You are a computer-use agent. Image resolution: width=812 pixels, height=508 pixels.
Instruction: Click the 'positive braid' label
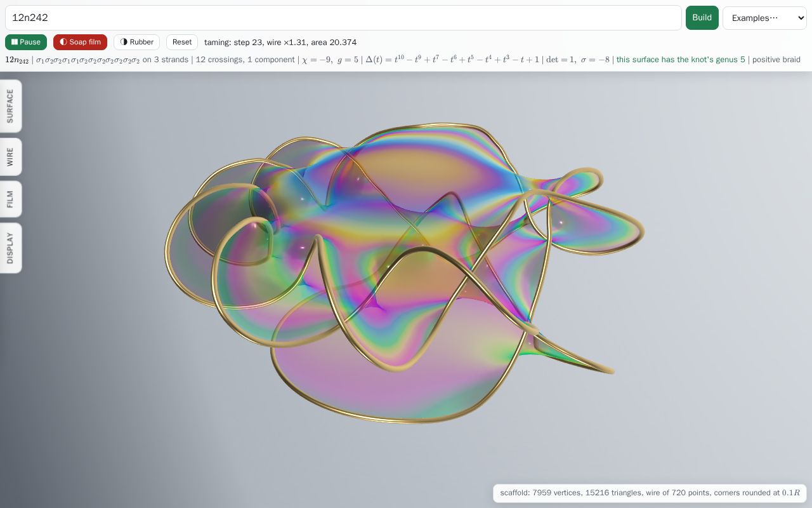[x=776, y=60]
